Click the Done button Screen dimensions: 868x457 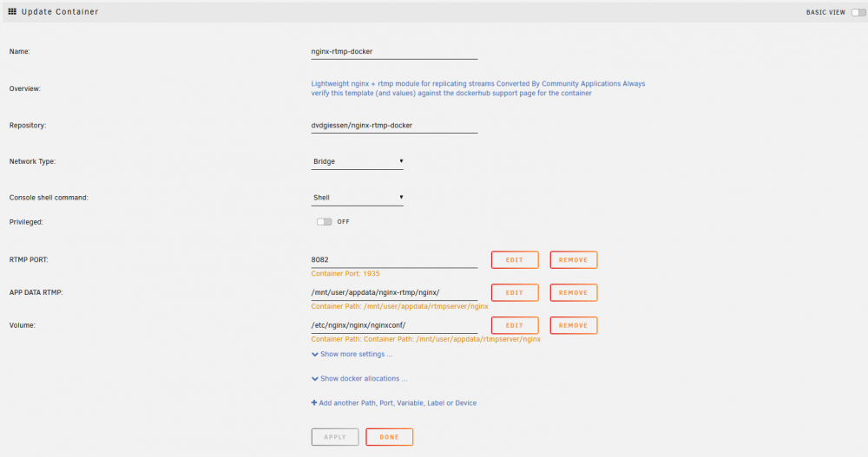[389, 437]
